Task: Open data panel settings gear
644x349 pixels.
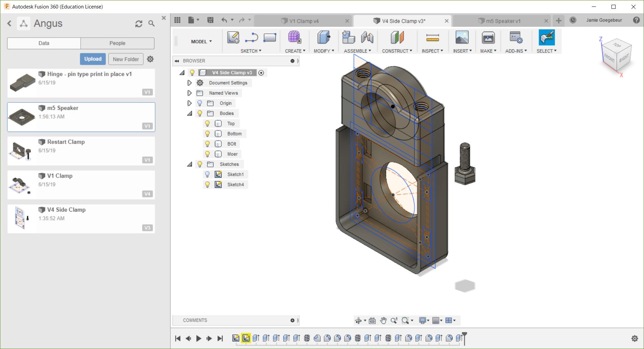Action: tap(150, 59)
